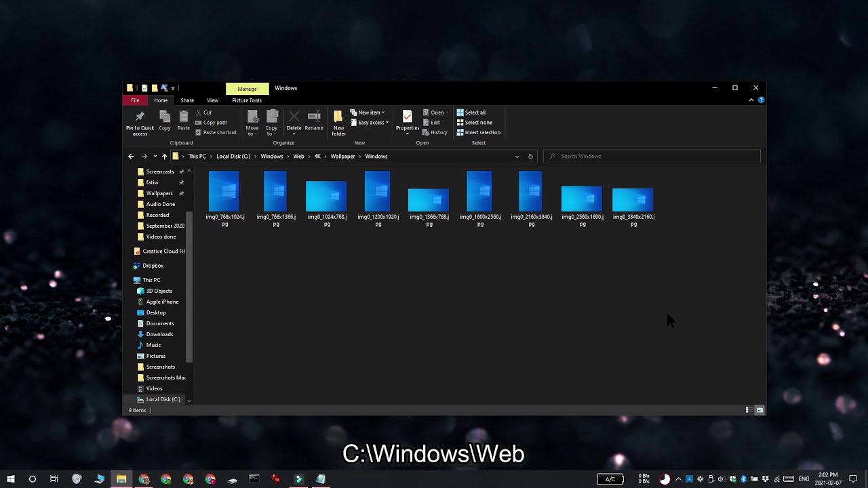This screenshot has height=488, width=868.
Task: Select the Screencasts folder in sidebar
Action: [160, 171]
